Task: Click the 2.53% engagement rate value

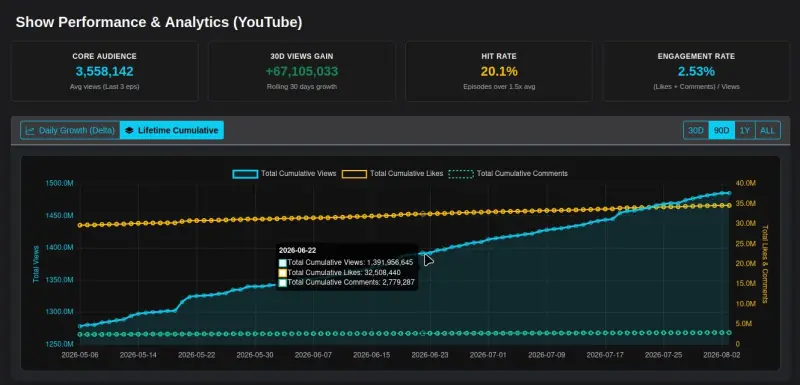Action: coord(696,71)
